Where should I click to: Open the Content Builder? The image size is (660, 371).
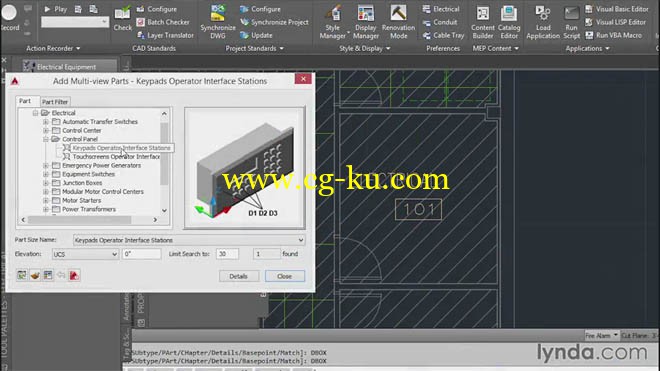[483, 22]
